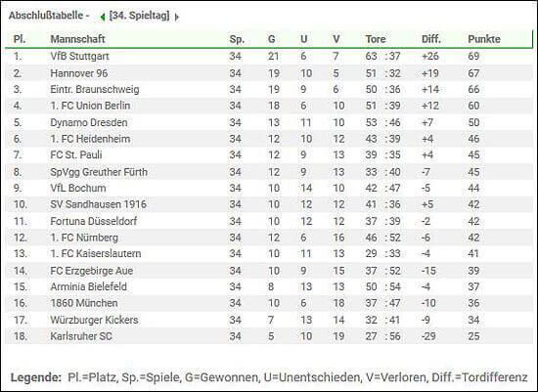Image resolution: width=538 pixels, height=392 pixels.
Task: Click the Tore column header
Action: (376, 39)
